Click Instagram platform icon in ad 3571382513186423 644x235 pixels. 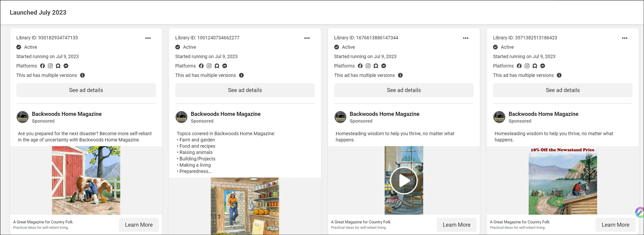pyautogui.click(x=527, y=66)
